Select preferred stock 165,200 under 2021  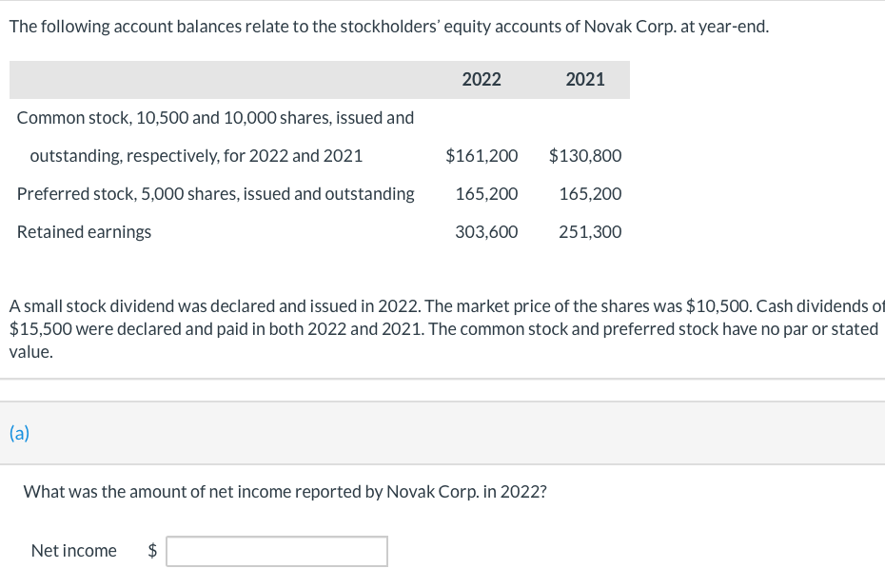[590, 194]
